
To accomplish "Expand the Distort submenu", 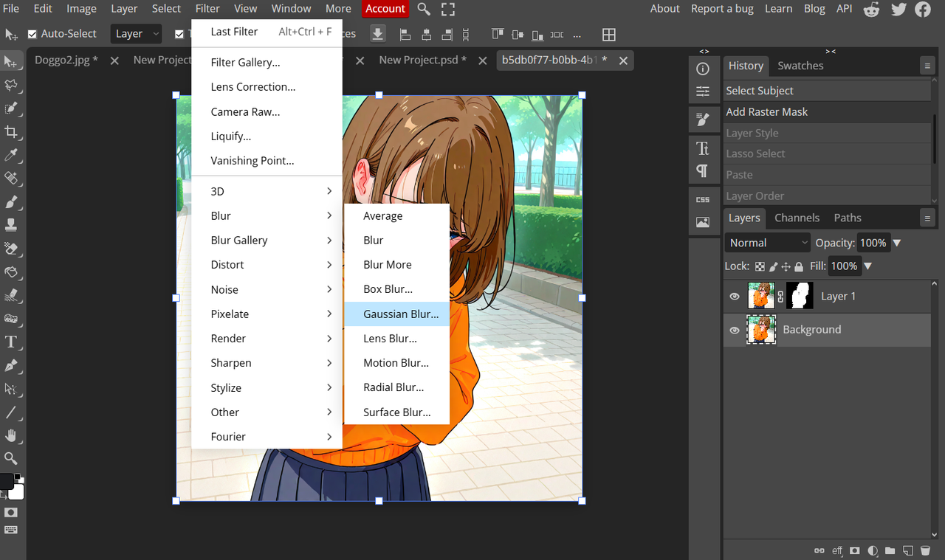I will (x=267, y=265).
